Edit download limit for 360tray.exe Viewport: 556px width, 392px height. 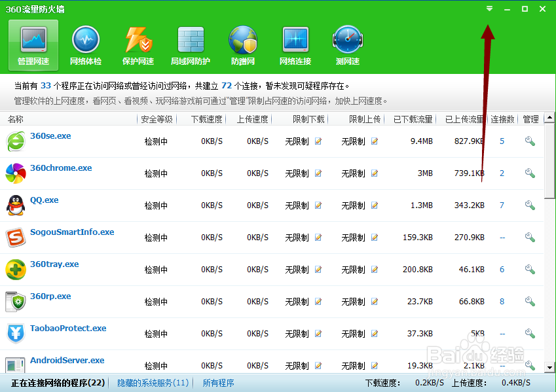pos(318,270)
